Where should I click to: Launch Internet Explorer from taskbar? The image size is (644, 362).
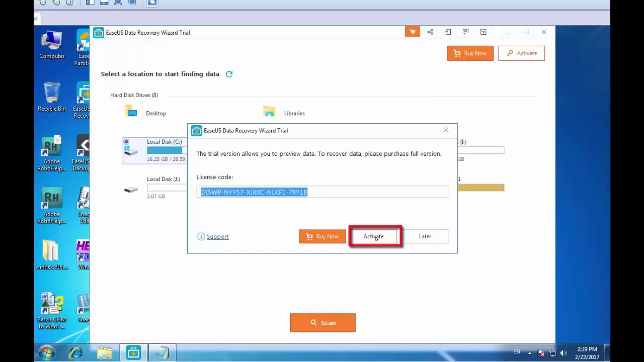(76, 353)
